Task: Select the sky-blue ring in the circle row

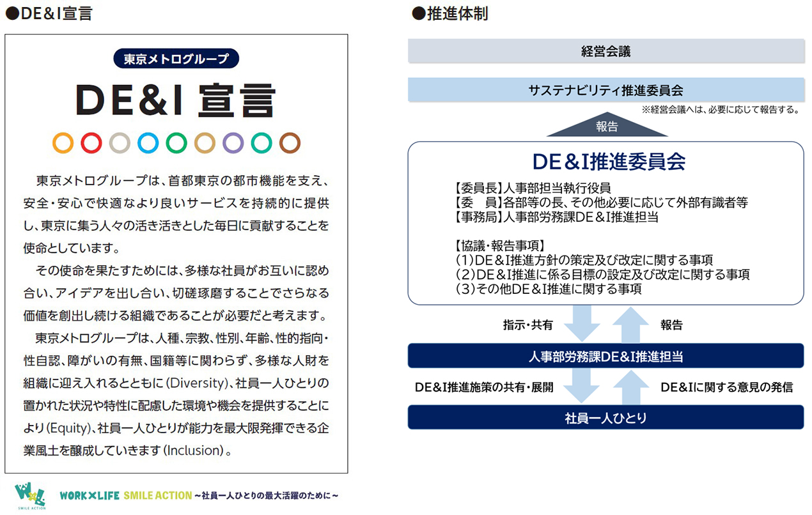Action: pyautogui.click(x=148, y=142)
